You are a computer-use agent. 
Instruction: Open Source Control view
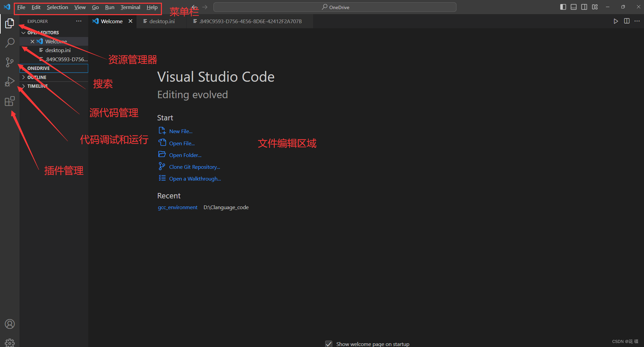click(9, 62)
